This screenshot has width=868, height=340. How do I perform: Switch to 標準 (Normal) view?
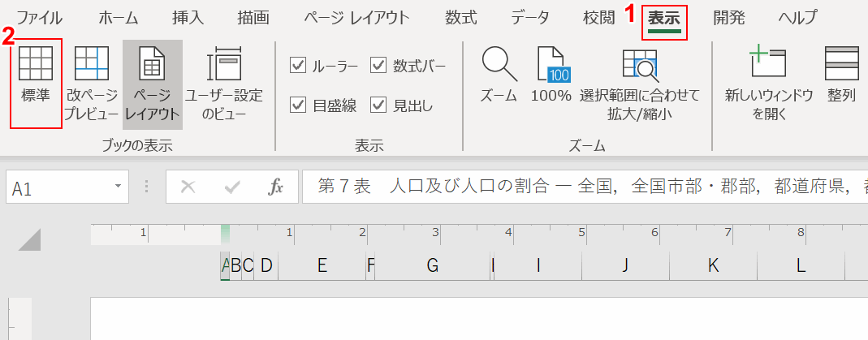[x=36, y=79]
